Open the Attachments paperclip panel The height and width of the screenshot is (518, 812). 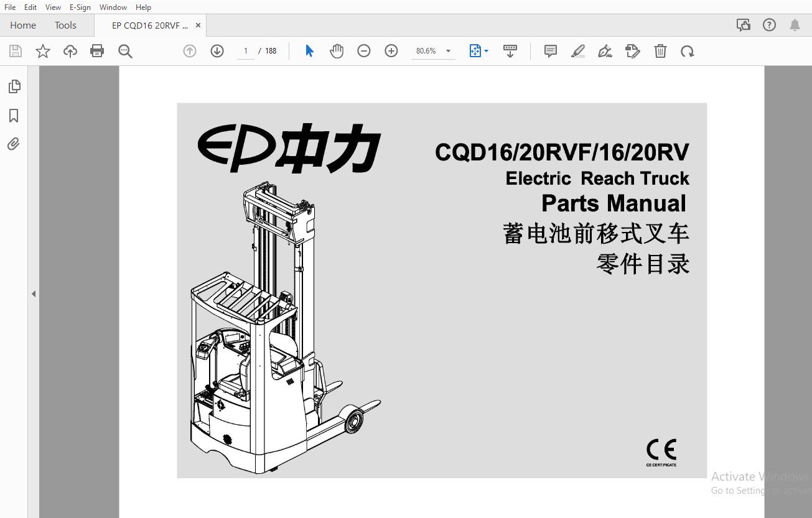[x=14, y=144]
